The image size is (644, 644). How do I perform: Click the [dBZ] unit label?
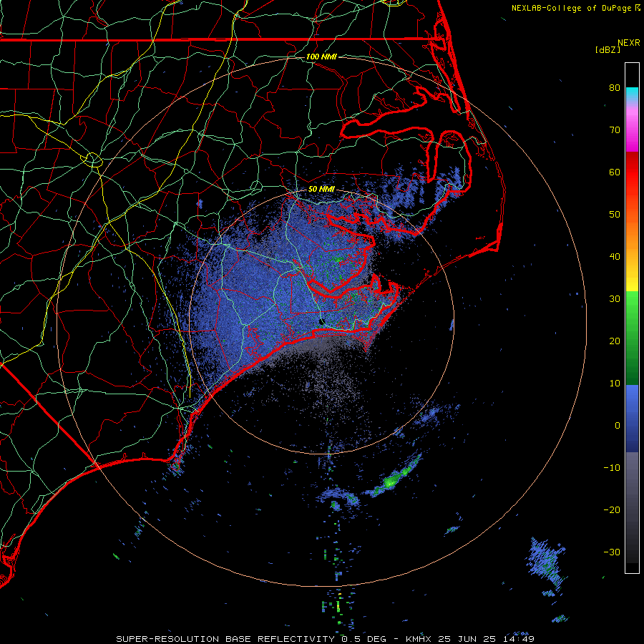pyautogui.click(x=608, y=49)
